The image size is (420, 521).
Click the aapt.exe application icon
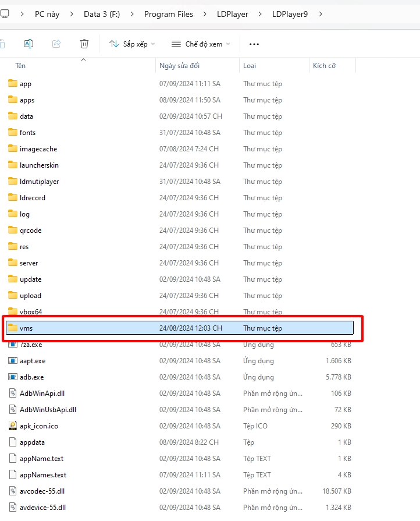13,361
